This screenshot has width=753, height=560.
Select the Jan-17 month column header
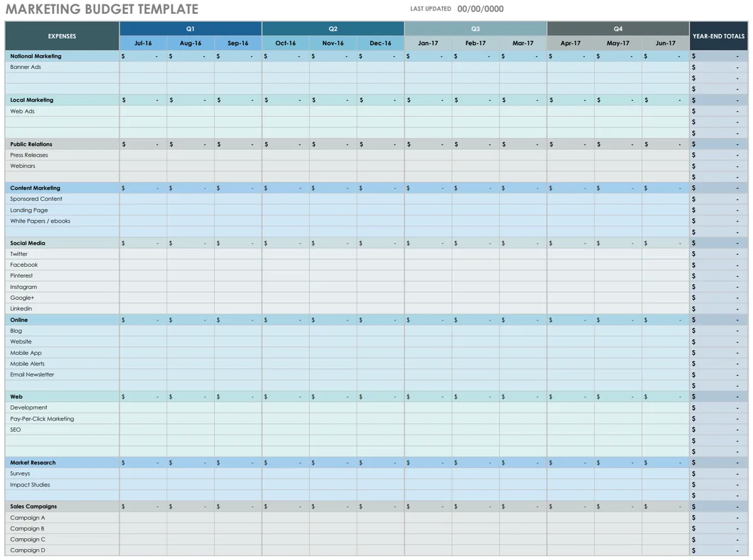point(428,43)
